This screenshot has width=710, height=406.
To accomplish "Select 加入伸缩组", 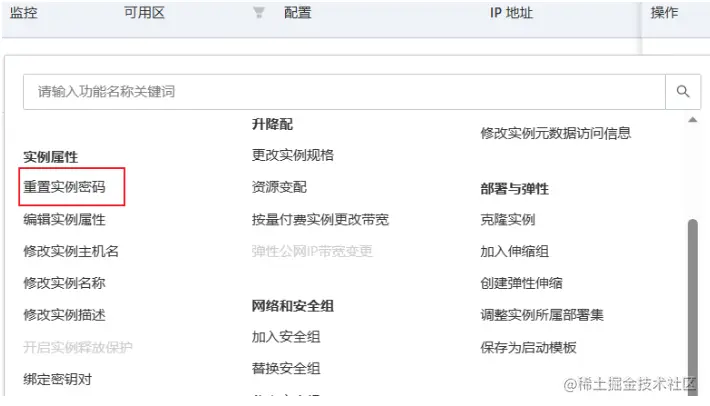I will click(x=514, y=251).
